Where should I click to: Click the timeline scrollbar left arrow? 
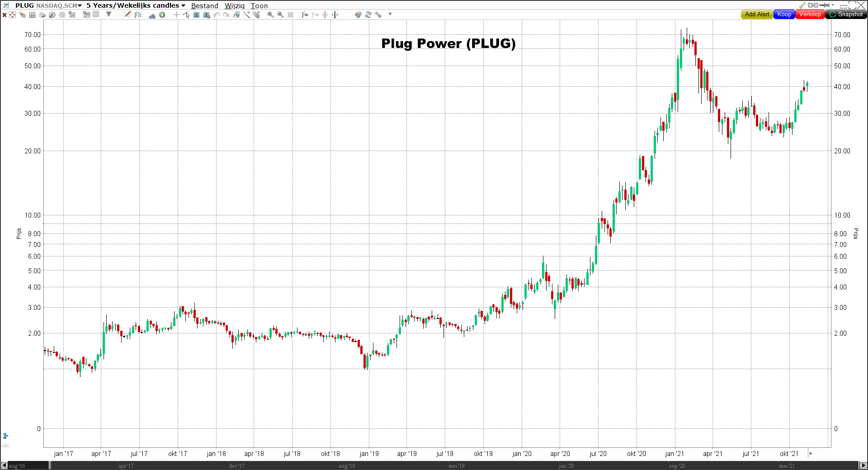coord(4,465)
